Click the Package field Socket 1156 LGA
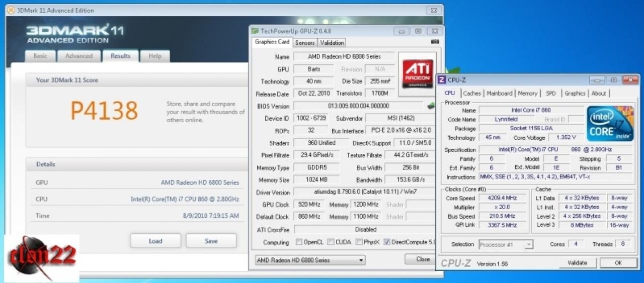Image resolution: width=644 pixels, height=283 pixels. [x=531, y=129]
